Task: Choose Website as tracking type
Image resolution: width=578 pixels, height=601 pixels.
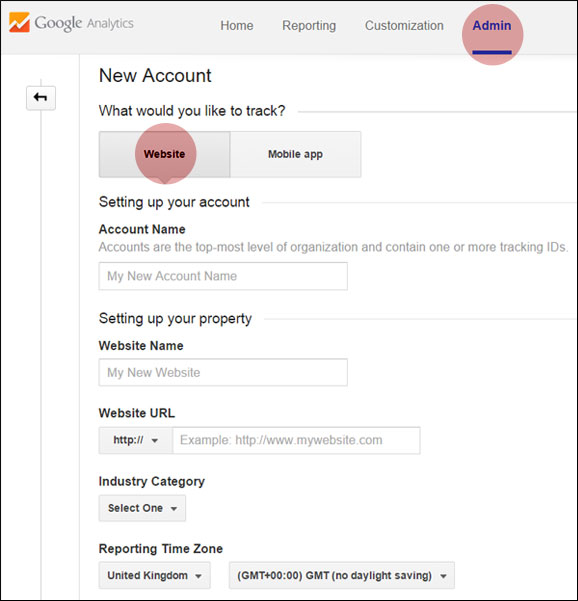Action: point(164,154)
